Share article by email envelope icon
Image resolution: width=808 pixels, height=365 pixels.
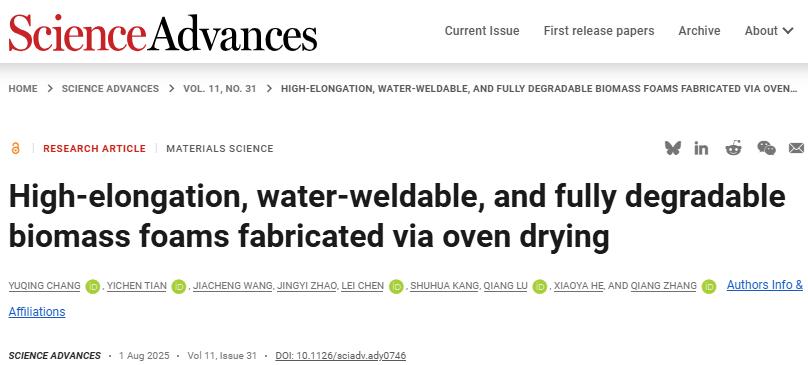[796, 148]
